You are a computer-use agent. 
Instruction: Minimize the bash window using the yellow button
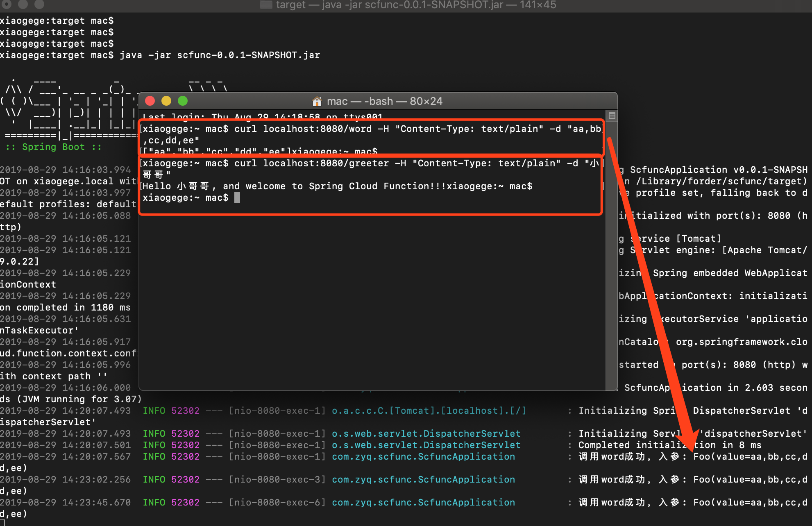[166, 101]
